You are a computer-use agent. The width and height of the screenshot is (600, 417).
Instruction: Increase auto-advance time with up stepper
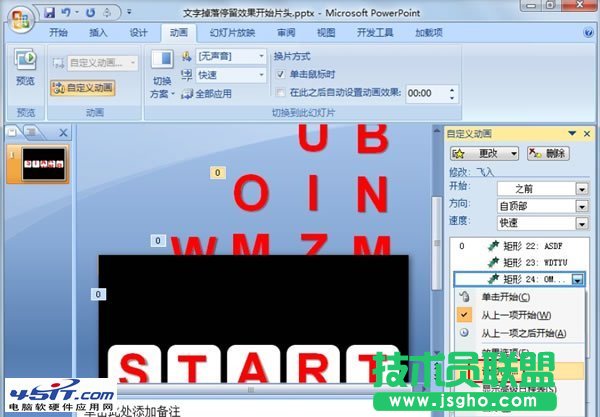pos(452,90)
